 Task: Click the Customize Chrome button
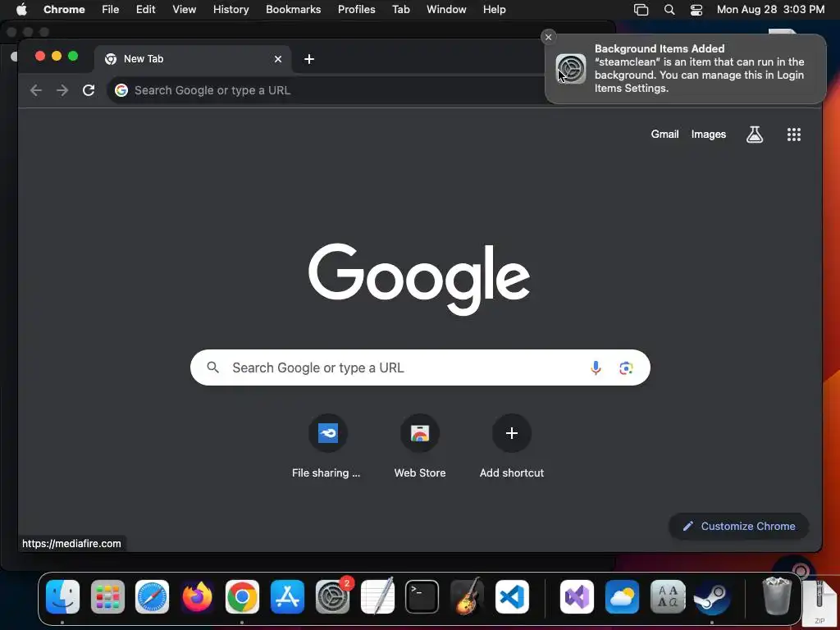(x=739, y=526)
